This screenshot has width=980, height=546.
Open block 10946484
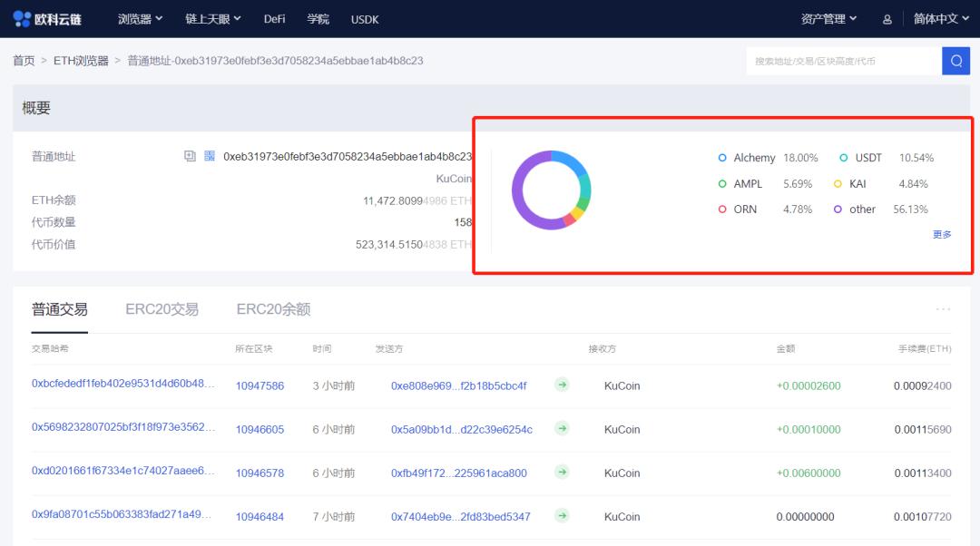(260, 517)
